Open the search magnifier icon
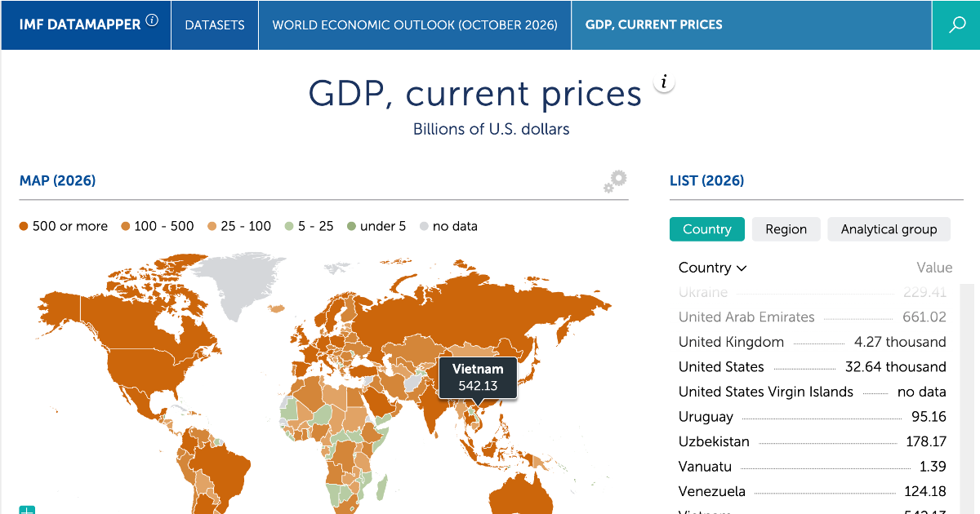 pyautogui.click(x=957, y=24)
